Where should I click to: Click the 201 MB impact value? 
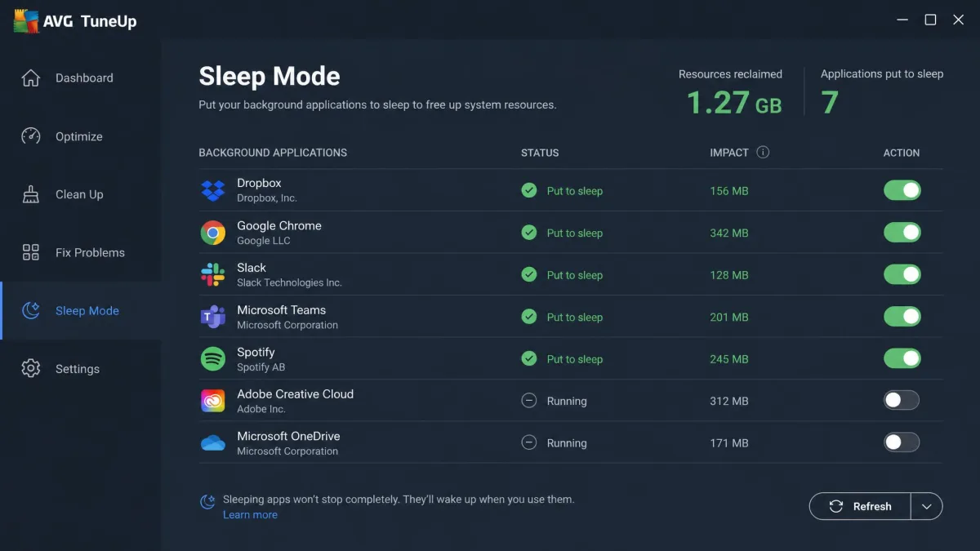(x=729, y=317)
